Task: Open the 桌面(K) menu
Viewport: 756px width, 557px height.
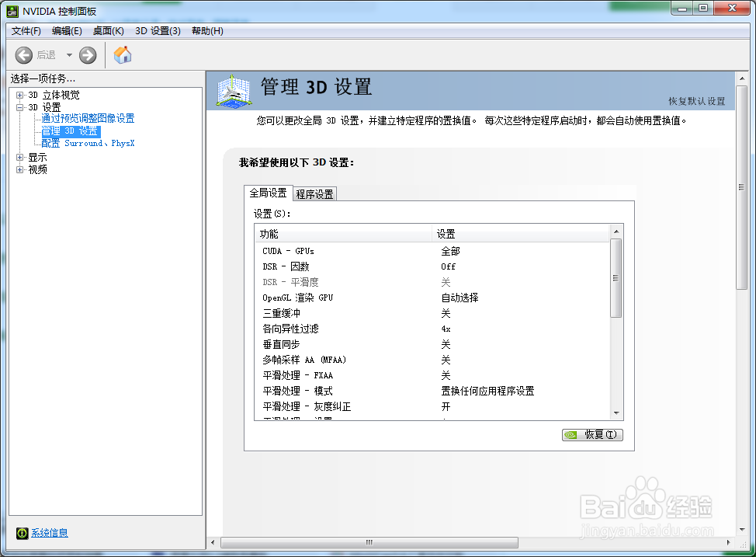Action: click(x=109, y=31)
